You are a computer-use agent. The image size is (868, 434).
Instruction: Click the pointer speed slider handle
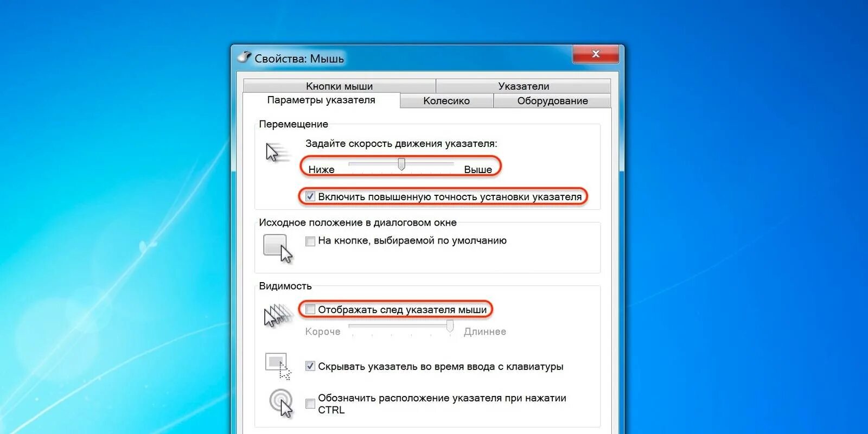pos(401,164)
